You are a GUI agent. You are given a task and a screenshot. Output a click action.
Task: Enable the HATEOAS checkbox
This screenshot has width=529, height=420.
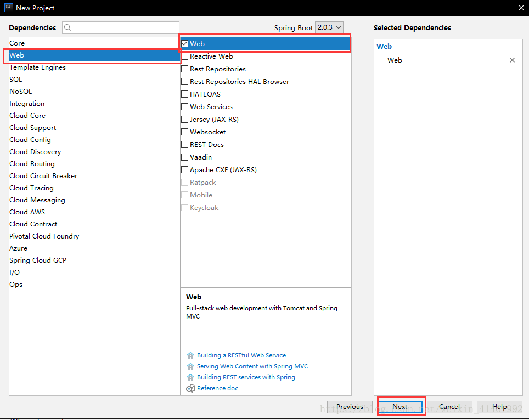[x=184, y=94]
